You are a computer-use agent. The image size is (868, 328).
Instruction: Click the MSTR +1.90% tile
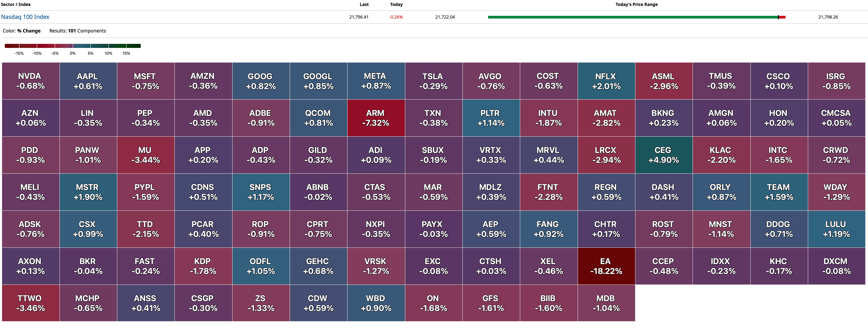click(88, 192)
